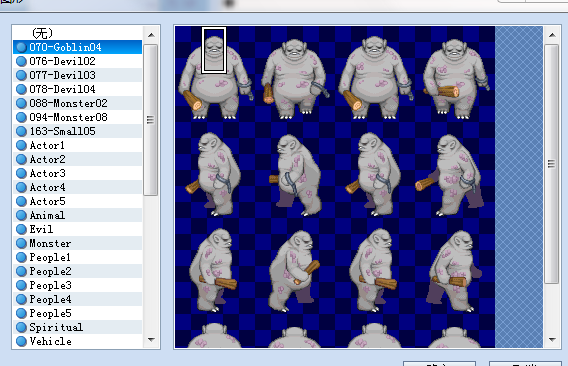Click the blue icon beside 076-Devil02
The image size is (568, 366).
pyautogui.click(x=21, y=61)
